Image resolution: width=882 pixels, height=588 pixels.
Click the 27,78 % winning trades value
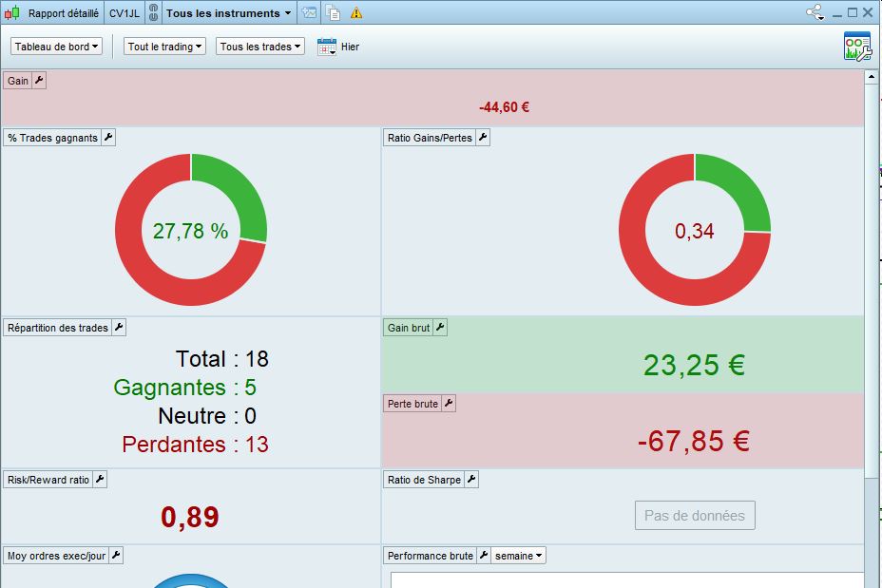pyautogui.click(x=191, y=231)
